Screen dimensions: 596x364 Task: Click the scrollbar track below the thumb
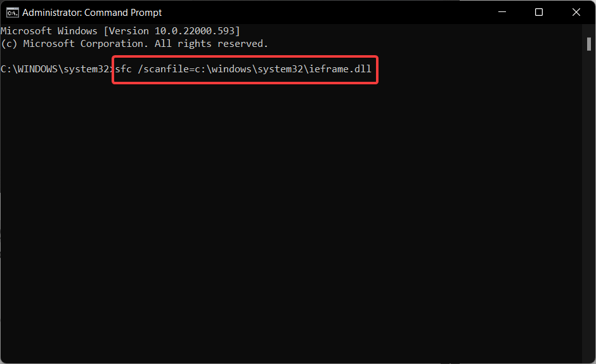588,205
